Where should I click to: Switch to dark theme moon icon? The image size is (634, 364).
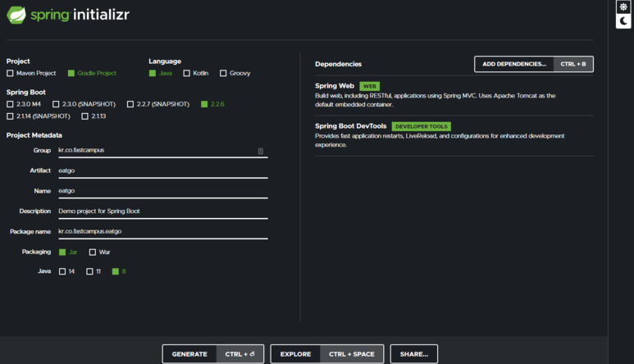coord(623,21)
